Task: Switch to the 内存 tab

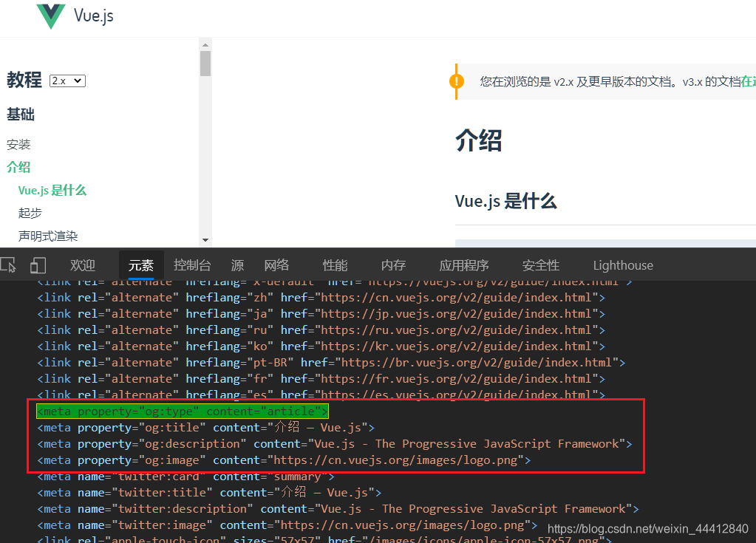Action: (392, 264)
